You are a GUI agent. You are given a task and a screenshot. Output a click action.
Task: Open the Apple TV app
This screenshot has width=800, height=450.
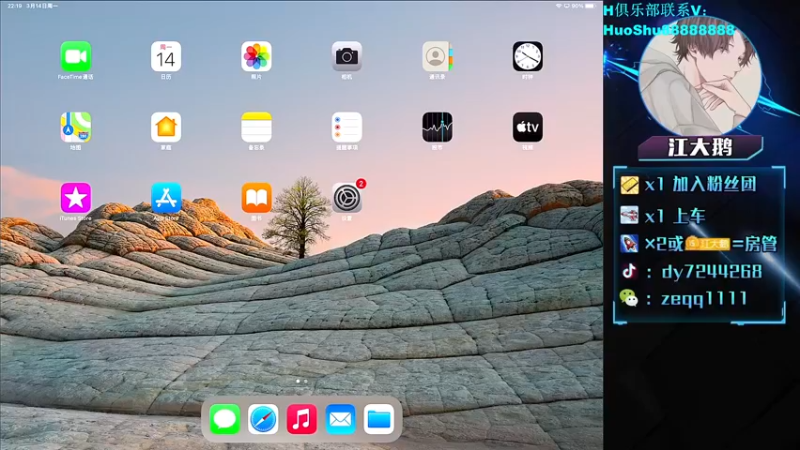[x=528, y=127]
